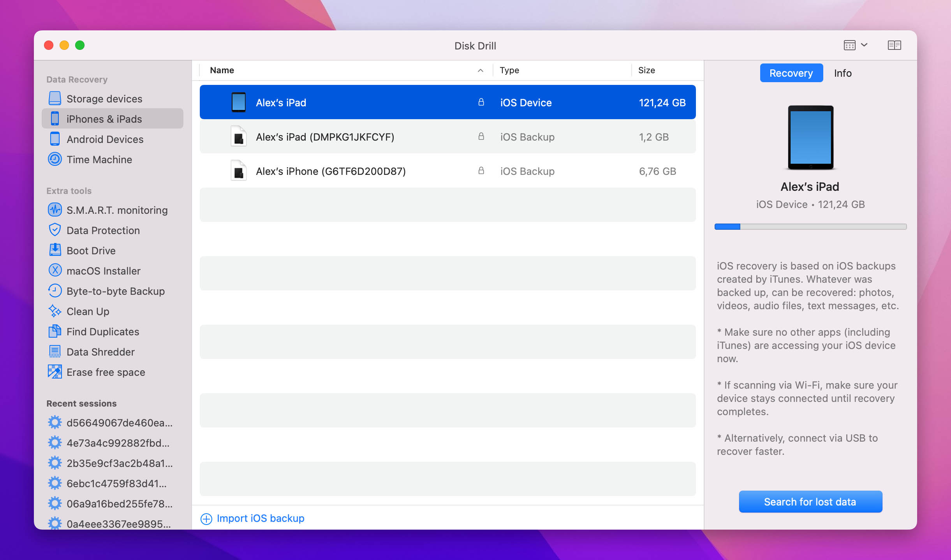Drag the storage usage progress bar
The image size is (951, 560).
point(810,227)
